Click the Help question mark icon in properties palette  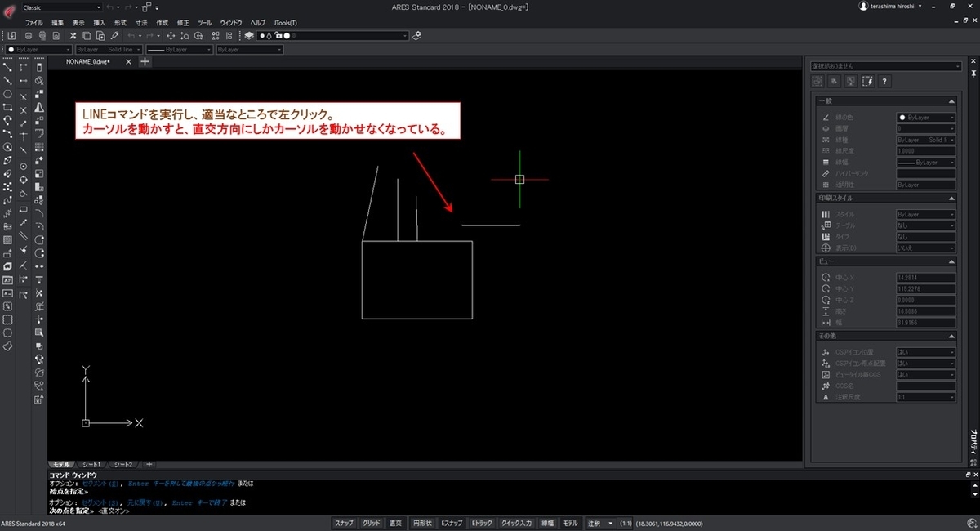click(884, 81)
